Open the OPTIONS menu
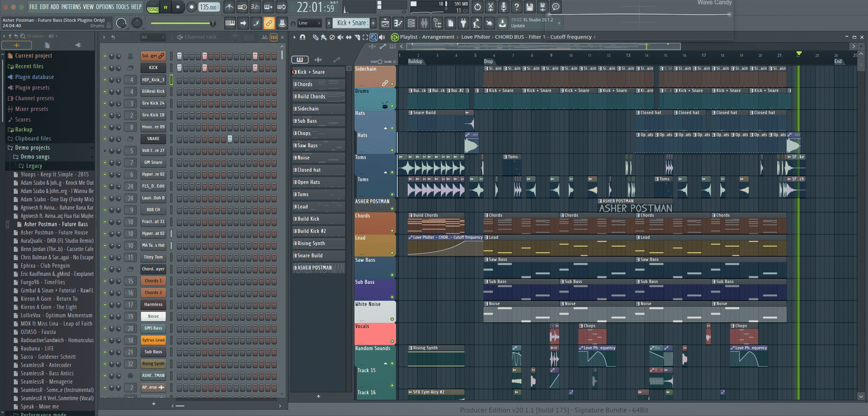Screen dimensions: 868x416 pyautogui.click(x=105, y=7)
